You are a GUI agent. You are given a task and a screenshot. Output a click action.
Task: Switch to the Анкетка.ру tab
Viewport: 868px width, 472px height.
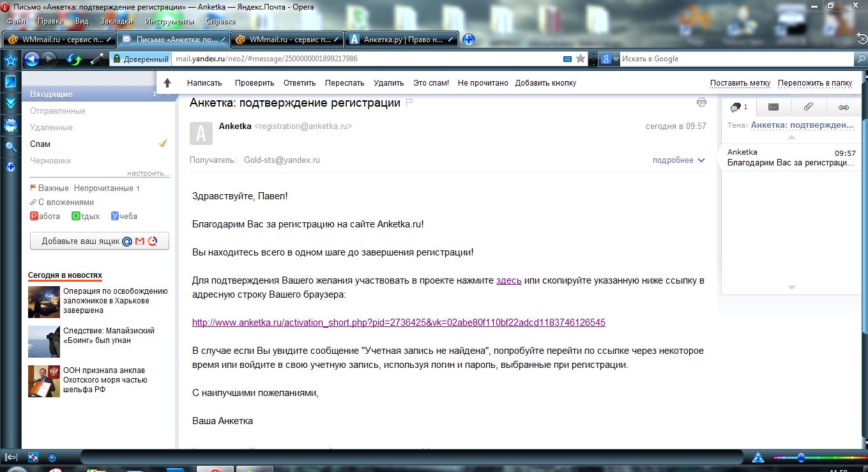402,40
